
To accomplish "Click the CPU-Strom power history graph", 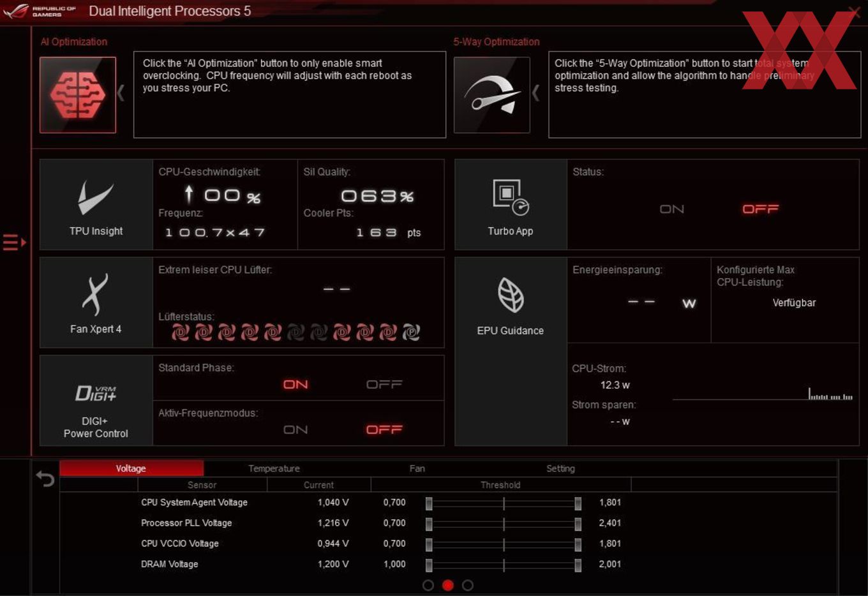I will click(x=763, y=393).
